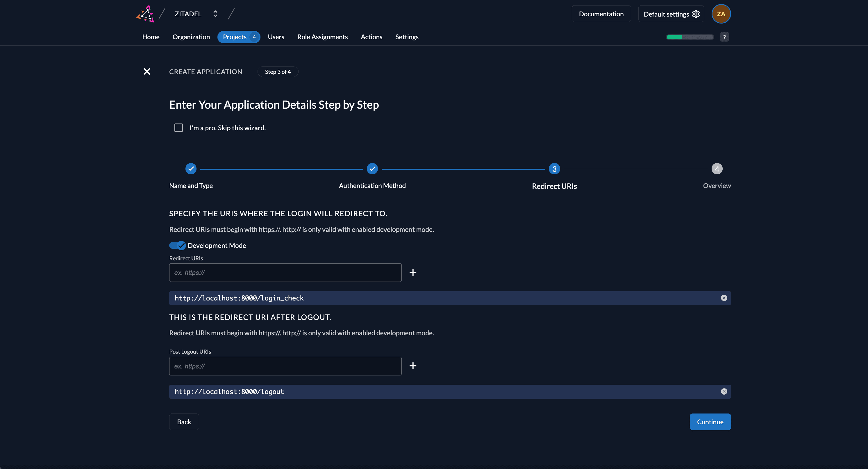Remove the login_check redirect URI

click(724, 298)
